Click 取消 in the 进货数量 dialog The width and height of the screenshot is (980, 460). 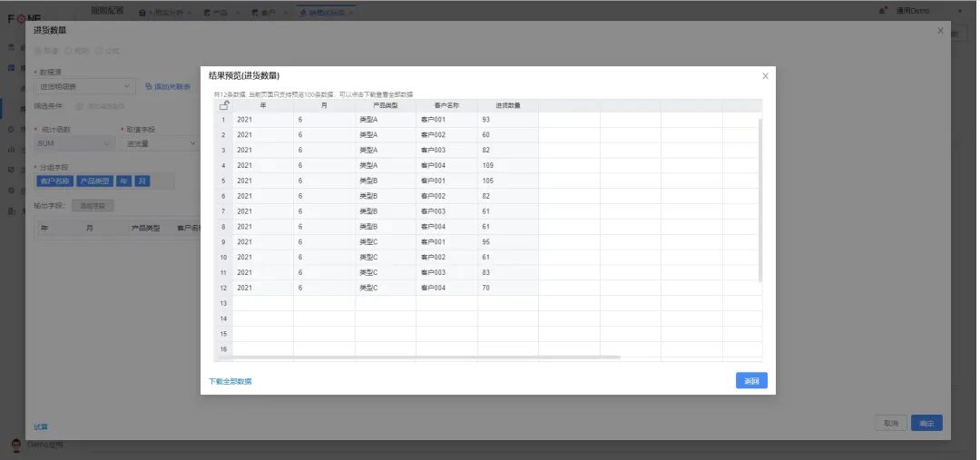point(891,423)
